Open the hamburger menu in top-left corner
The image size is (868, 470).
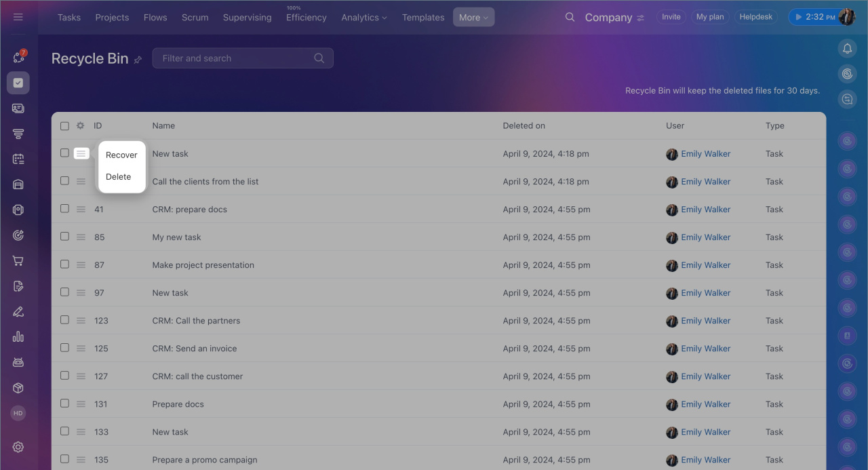tap(18, 17)
